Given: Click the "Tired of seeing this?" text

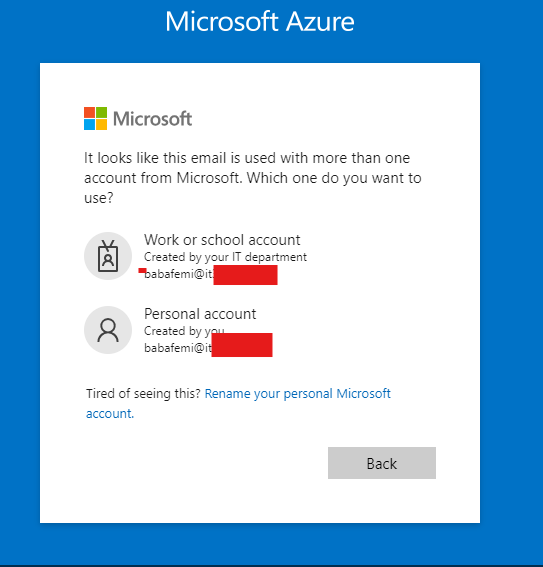Looking at the screenshot, I should (143, 393).
